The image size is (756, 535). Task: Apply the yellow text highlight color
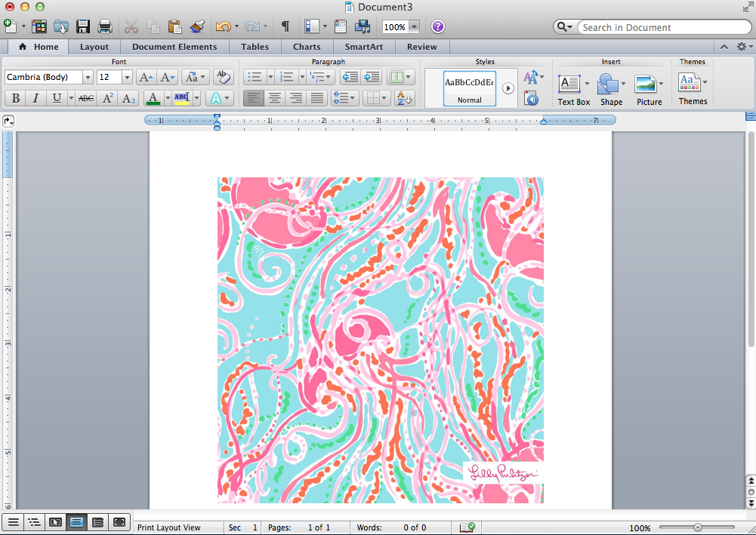click(181, 98)
